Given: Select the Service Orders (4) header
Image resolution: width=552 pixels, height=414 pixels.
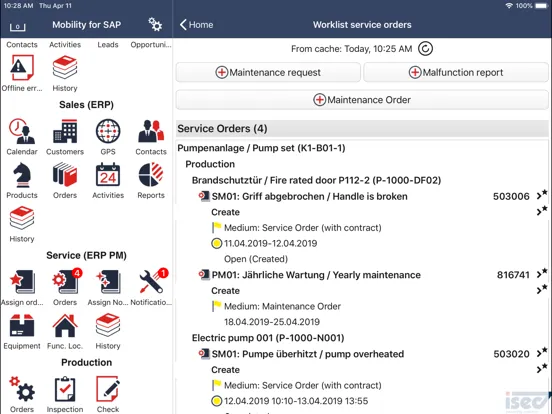Looking at the screenshot, I should (362, 128).
